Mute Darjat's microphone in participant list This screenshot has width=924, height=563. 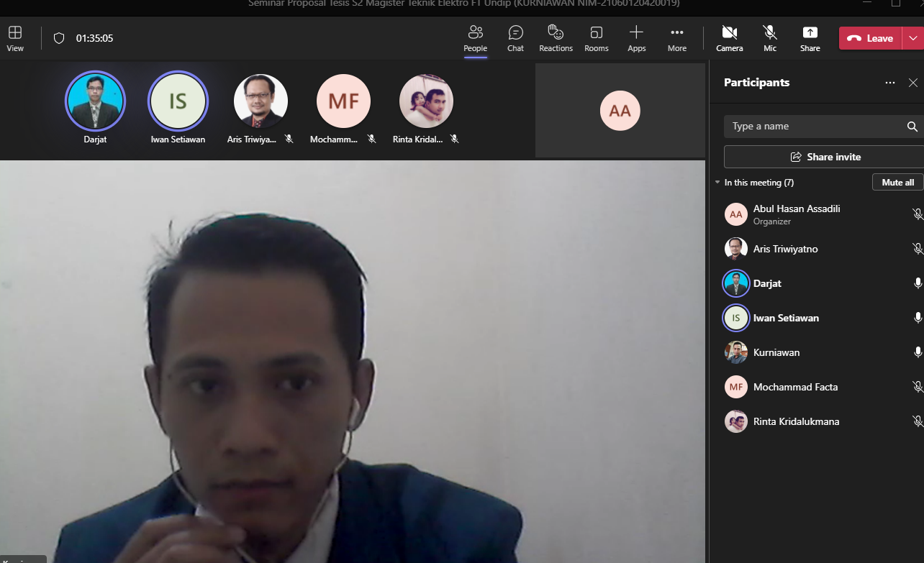tap(918, 283)
